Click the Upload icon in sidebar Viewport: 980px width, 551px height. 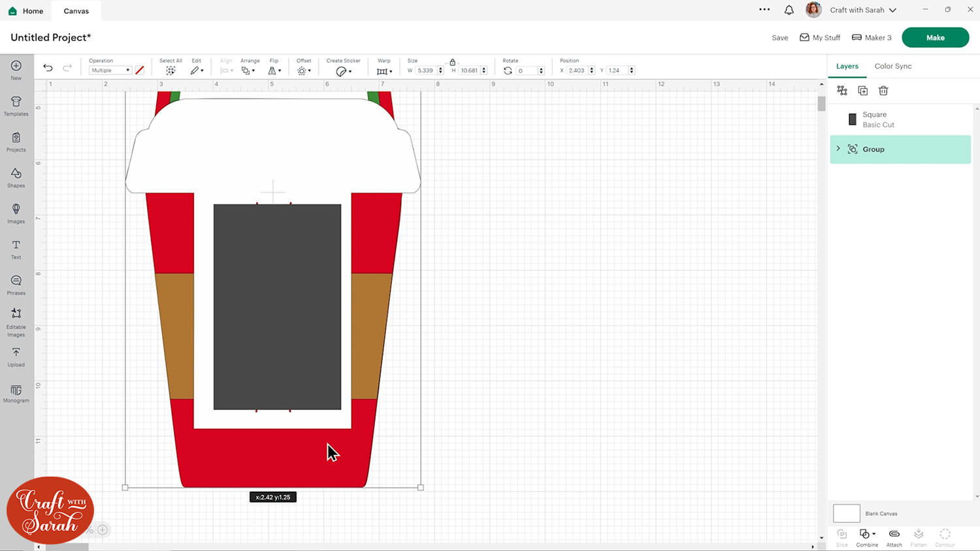pyautogui.click(x=16, y=356)
